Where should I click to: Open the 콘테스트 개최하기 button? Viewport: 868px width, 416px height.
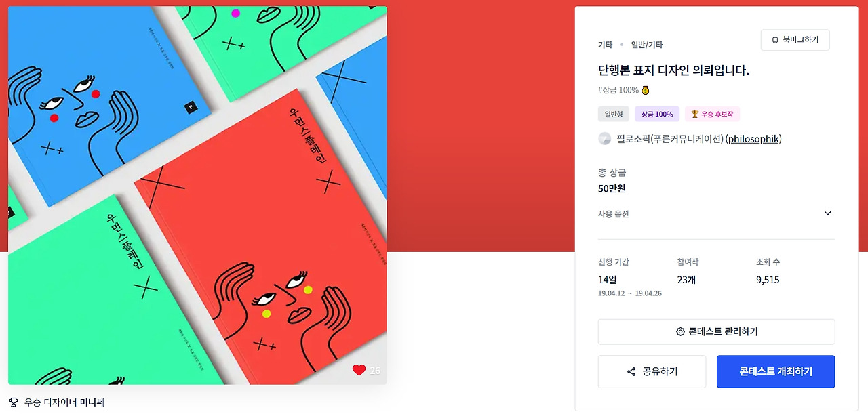776,371
